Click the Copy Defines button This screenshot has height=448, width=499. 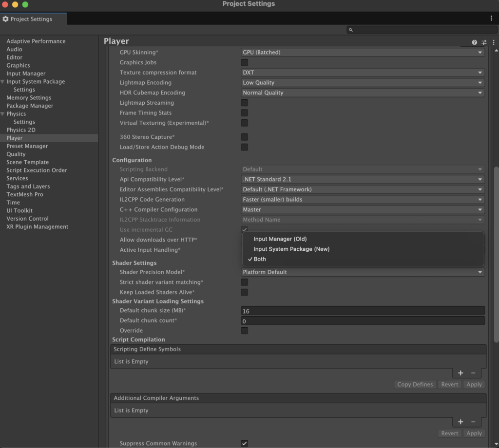point(415,384)
